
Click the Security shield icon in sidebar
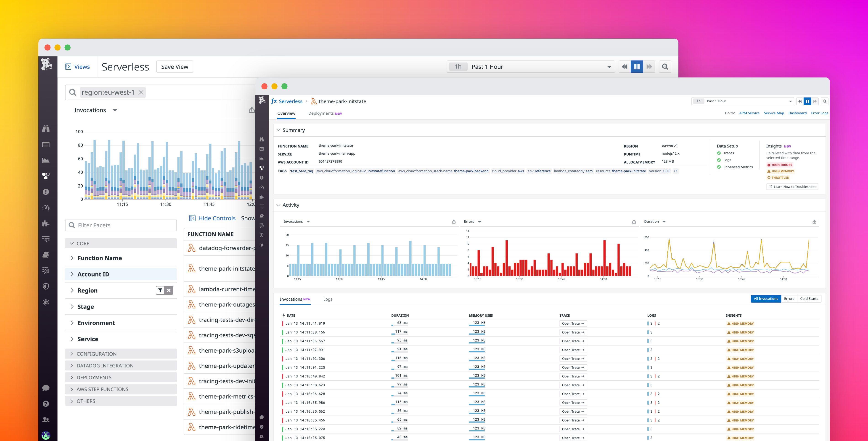46,286
